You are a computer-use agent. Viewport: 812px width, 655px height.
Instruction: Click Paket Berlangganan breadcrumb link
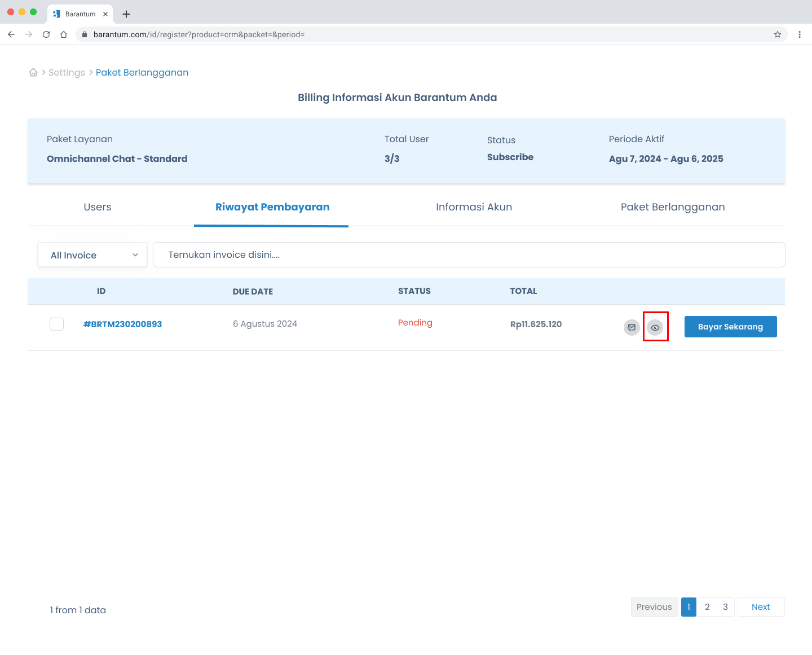click(x=142, y=73)
